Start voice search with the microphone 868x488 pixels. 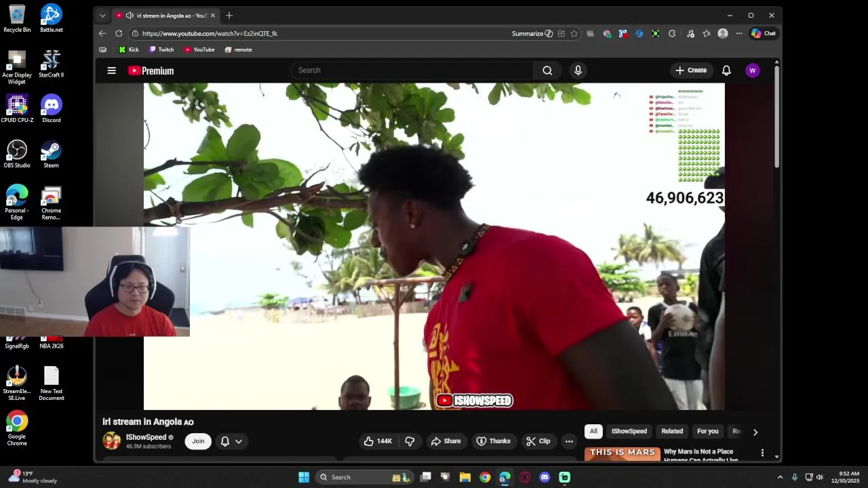578,70
